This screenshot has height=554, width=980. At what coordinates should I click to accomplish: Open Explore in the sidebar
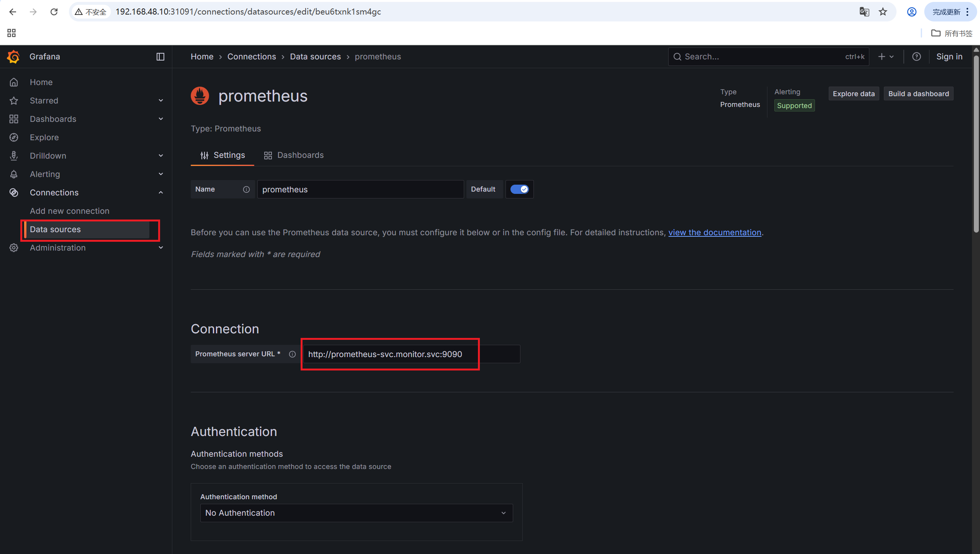(44, 137)
